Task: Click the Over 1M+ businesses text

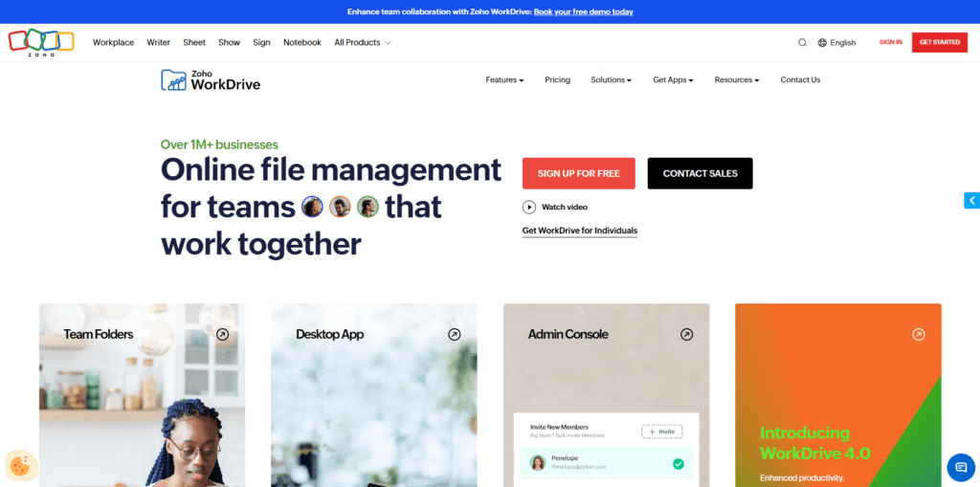Action: pyautogui.click(x=219, y=145)
